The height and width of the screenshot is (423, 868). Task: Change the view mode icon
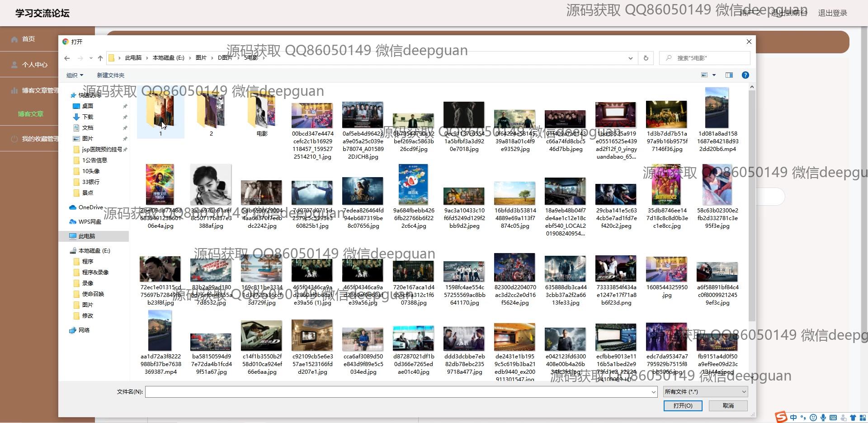click(704, 75)
